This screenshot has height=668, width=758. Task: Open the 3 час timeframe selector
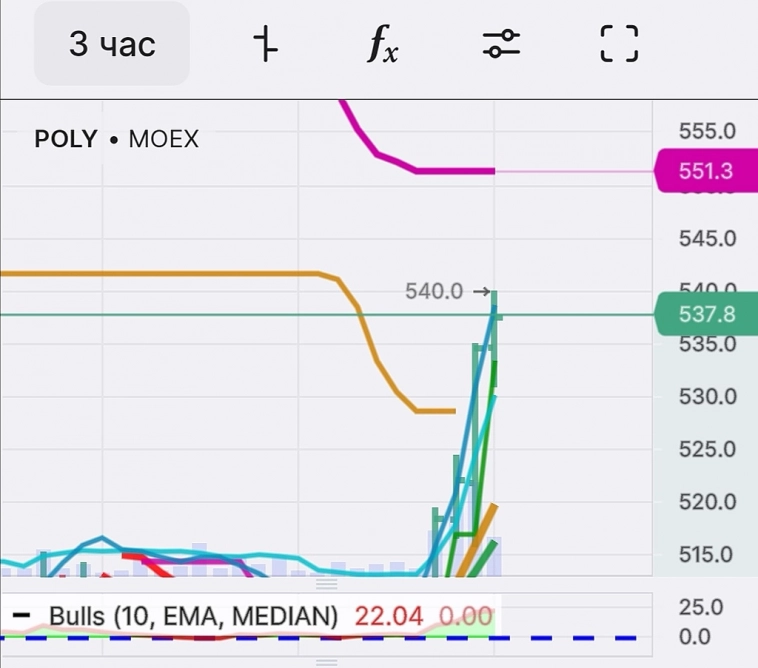tap(112, 44)
